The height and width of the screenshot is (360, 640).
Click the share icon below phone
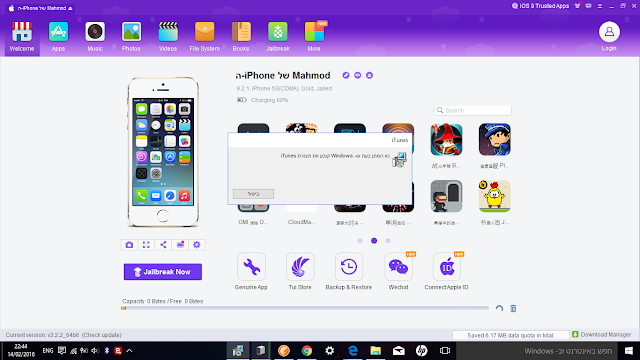click(163, 244)
